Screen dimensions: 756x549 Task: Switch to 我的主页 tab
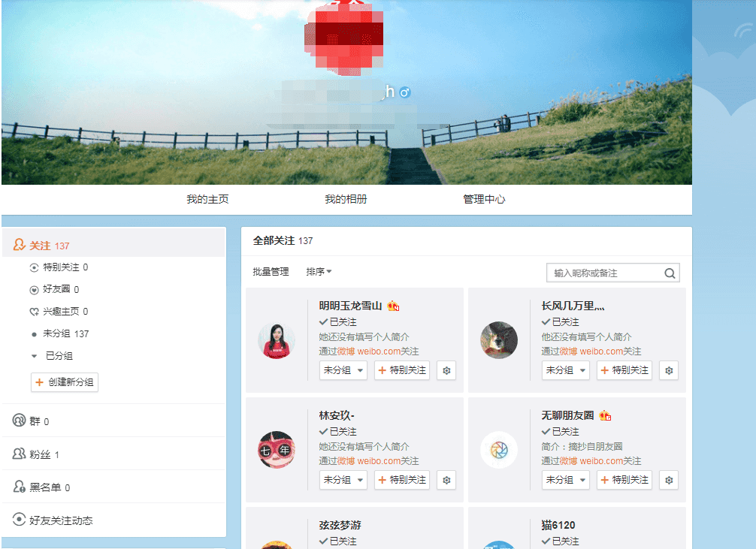207,199
